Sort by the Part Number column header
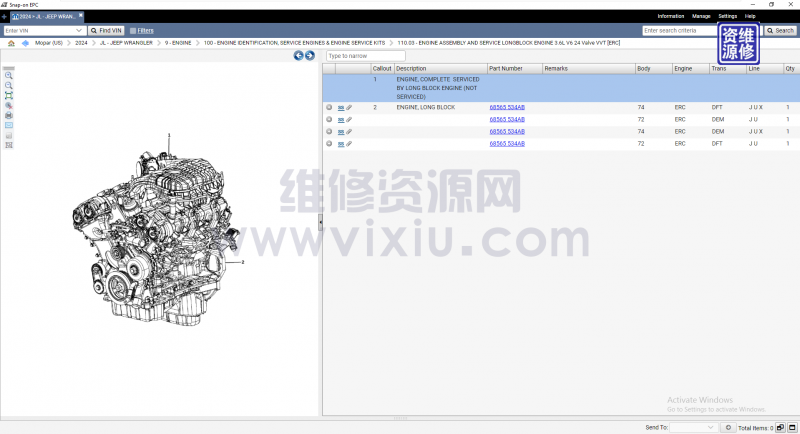 [514, 68]
